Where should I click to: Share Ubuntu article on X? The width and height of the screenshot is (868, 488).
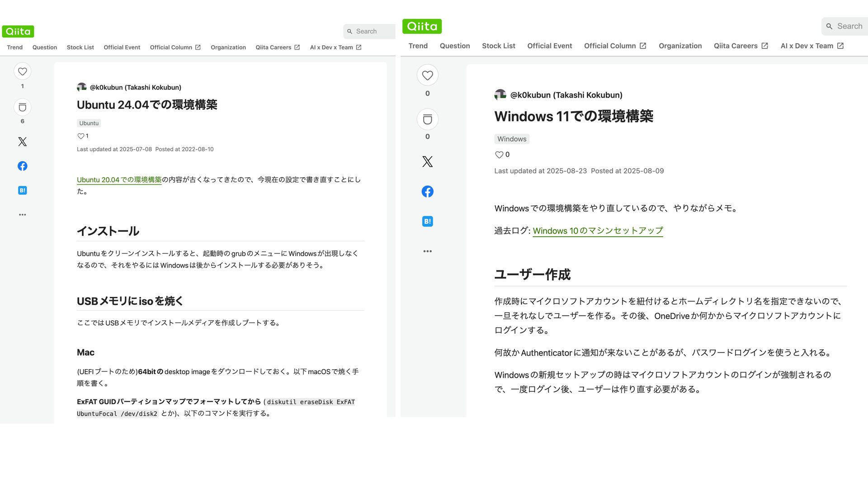22,141
